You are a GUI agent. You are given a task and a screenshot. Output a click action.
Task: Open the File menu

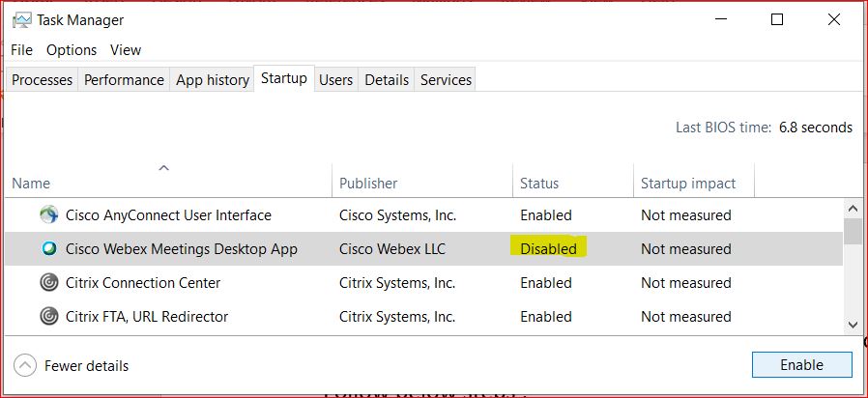tap(21, 49)
